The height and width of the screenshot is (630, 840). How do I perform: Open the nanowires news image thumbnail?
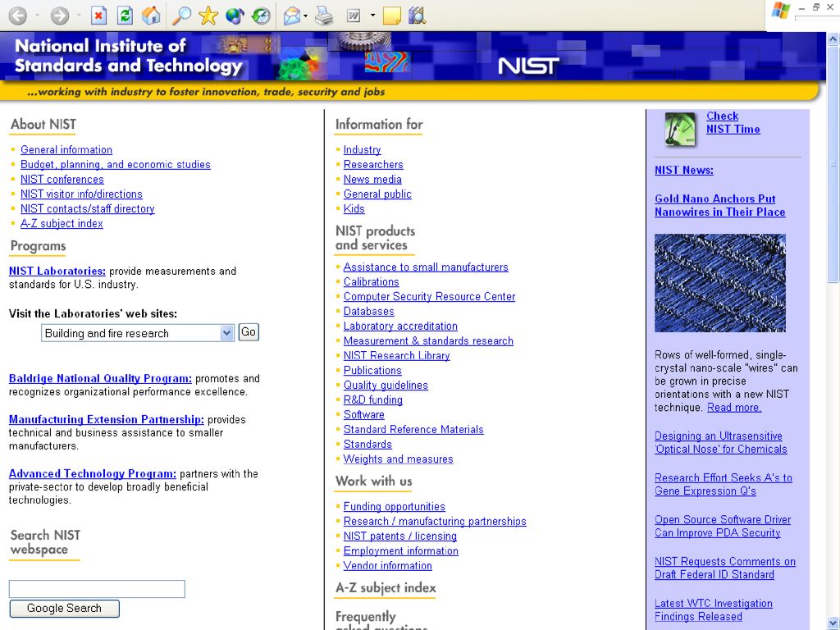[720, 283]
